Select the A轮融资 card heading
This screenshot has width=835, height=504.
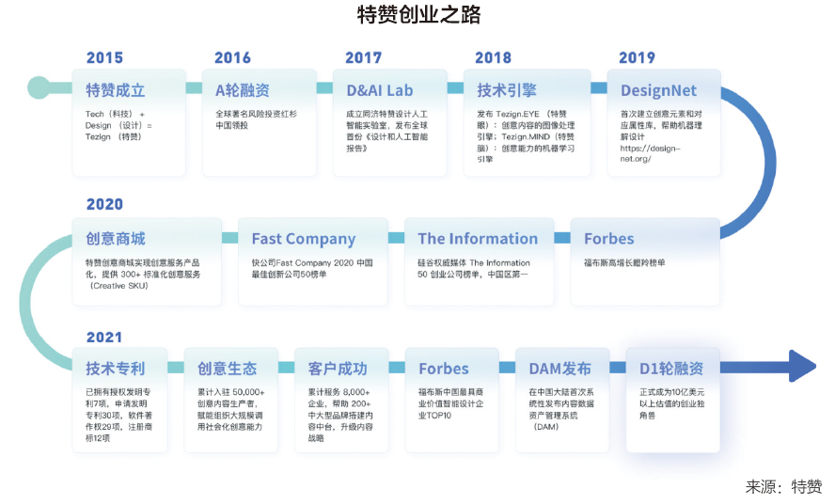point(243,90)
